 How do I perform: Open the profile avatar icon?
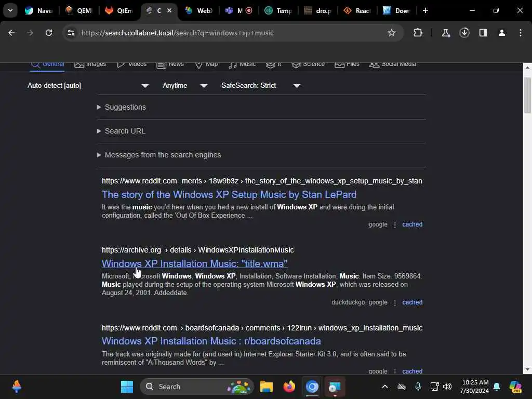point(502,33)
